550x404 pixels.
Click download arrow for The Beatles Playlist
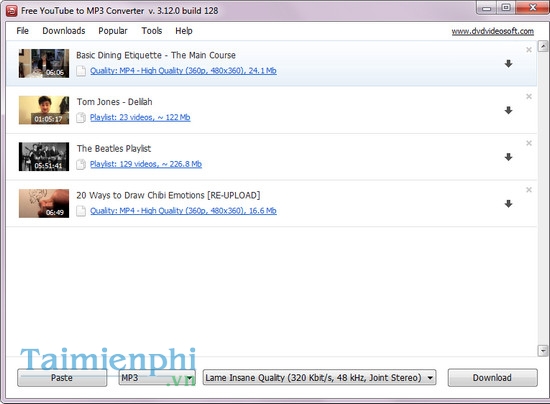508,157
